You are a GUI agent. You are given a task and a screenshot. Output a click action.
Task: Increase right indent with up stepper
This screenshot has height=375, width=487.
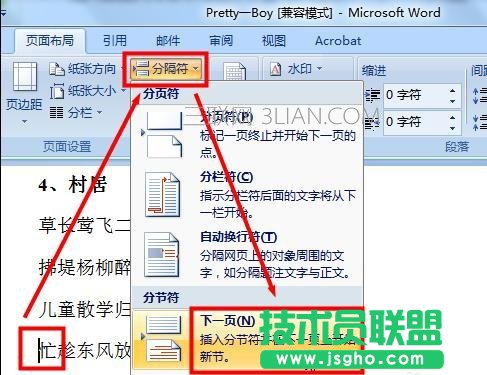pyautogui.click(x=452, y=118)
